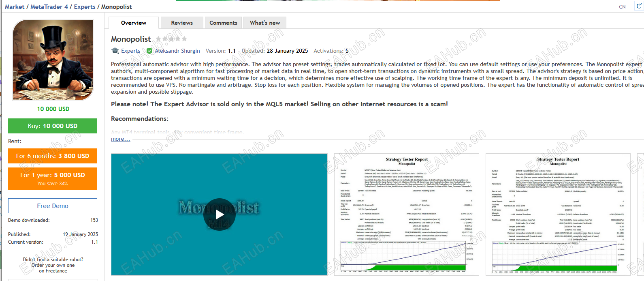Switch language via the CN link

pyautogui.click(x=622, y=7)
